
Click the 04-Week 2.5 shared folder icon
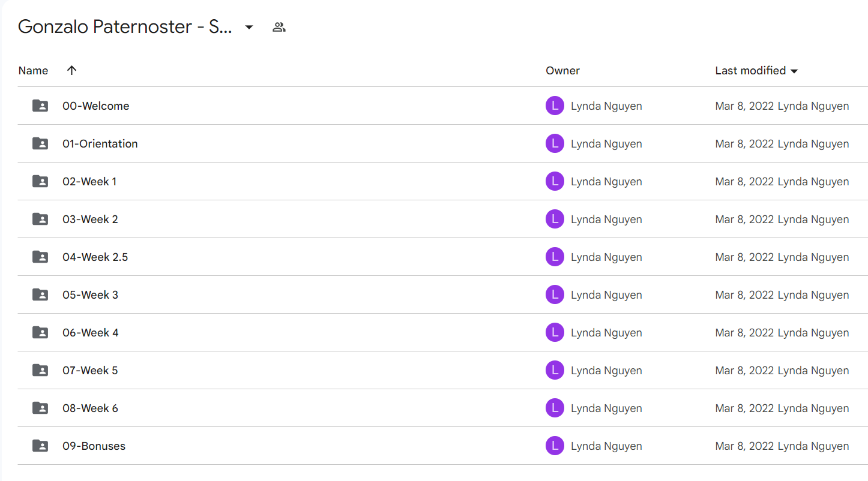click(x=40, y=257)
